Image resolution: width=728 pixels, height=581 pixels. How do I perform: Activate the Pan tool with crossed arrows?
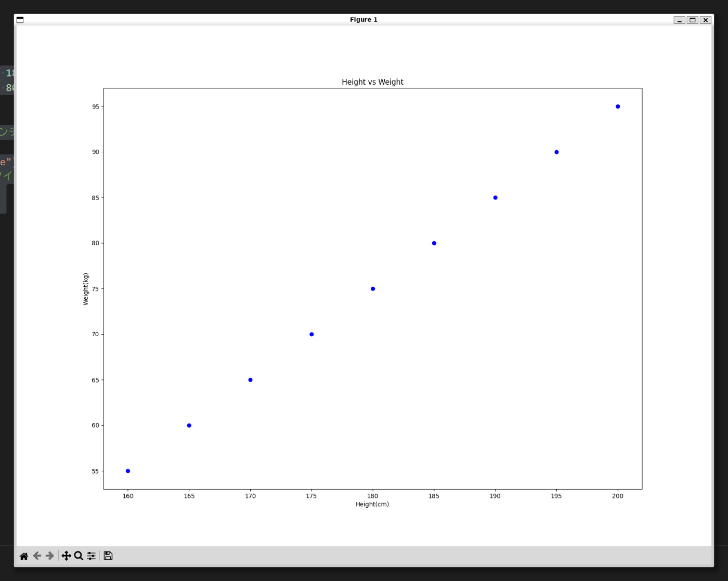coord(66,556)
